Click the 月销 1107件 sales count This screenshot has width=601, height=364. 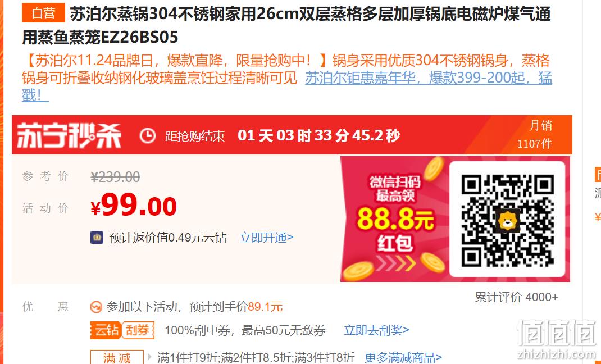tap(535, 135)
